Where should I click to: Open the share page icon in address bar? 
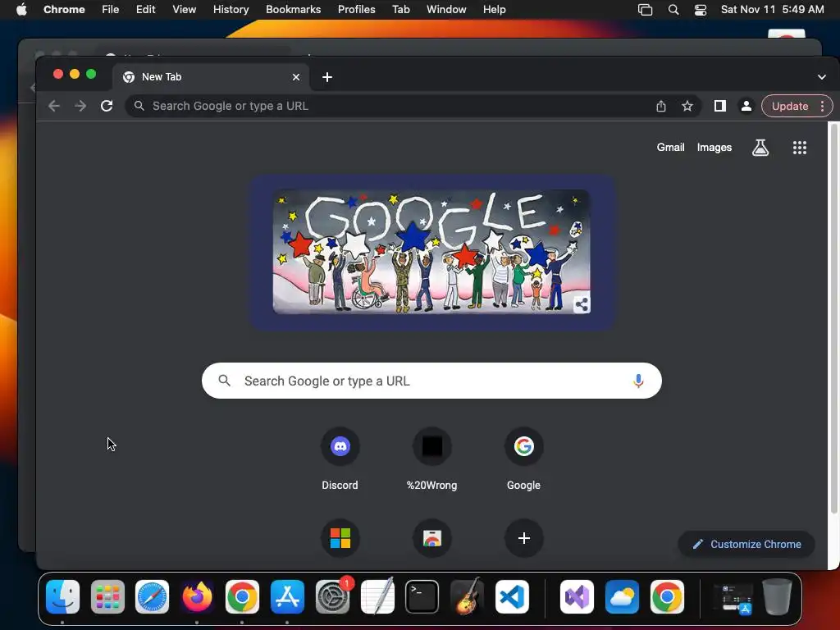(x=661, y=106)
